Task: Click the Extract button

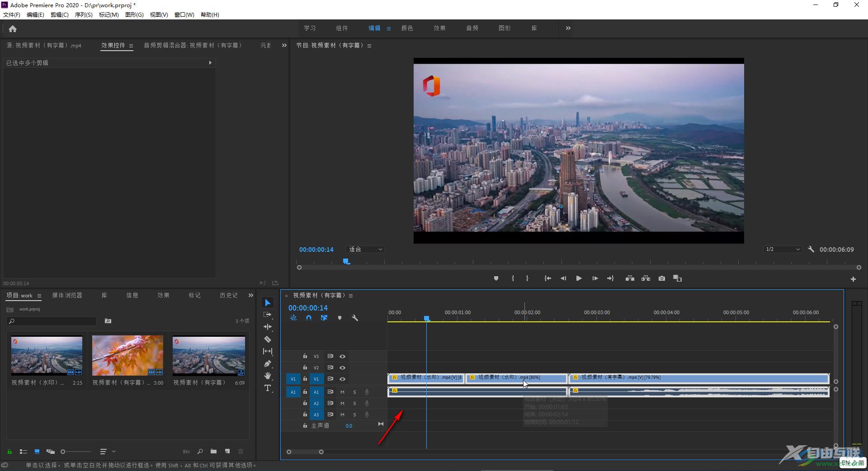Action: 646,278
